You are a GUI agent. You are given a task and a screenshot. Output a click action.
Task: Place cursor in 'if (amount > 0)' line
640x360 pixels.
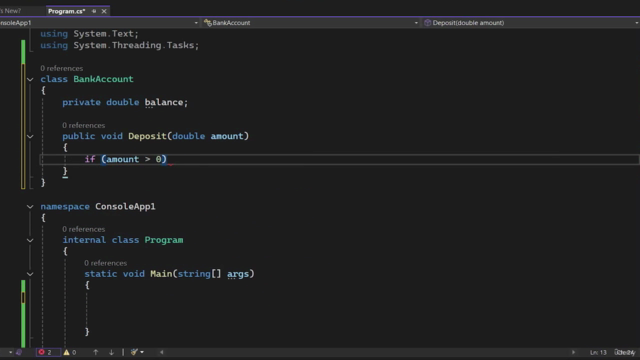(x=340, y=159)
